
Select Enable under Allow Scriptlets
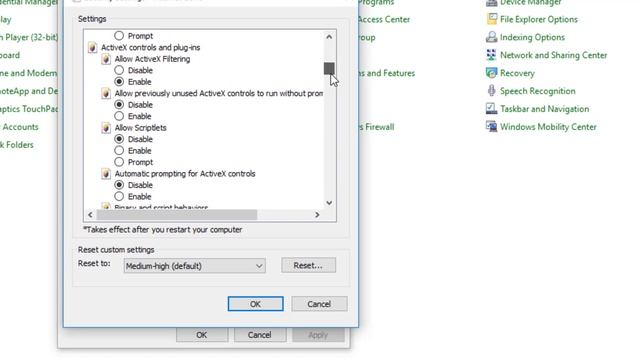point(119,151)
